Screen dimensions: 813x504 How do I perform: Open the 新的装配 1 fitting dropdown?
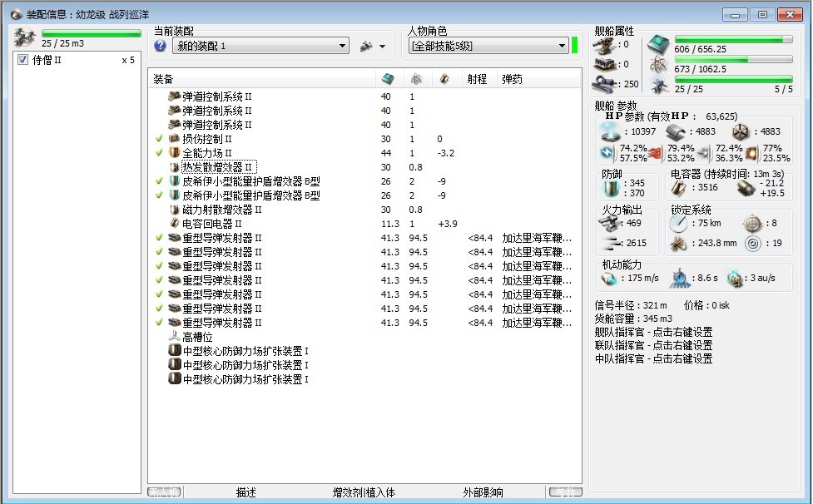(x=260, y=46)
